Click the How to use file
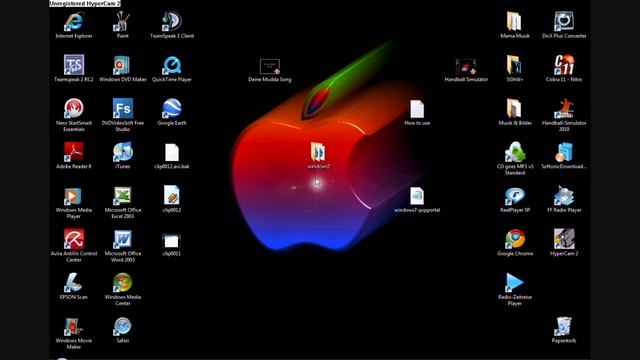This screenshot has height=360, width=640. (417, 109)
